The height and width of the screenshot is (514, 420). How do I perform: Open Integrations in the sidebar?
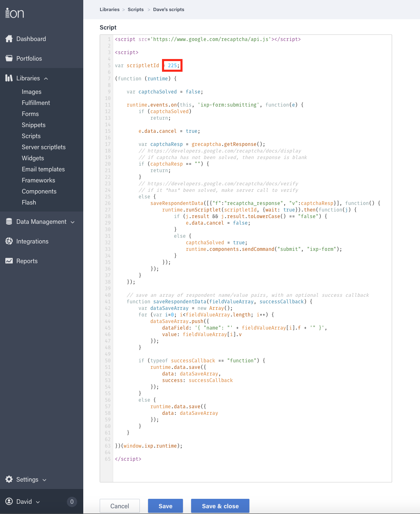click(x=32, y=241)
